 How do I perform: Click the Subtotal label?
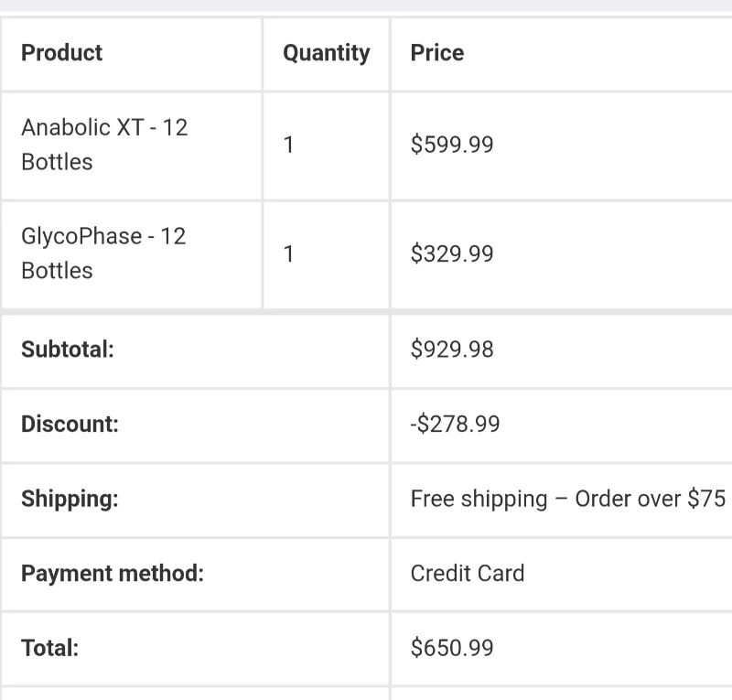68,350
